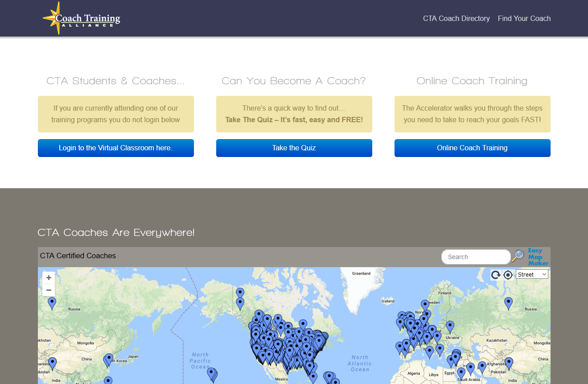The height and width of the screenshot is (384, 588).
Task: Select the upper Alaska map pin
Action: point(240,293)
